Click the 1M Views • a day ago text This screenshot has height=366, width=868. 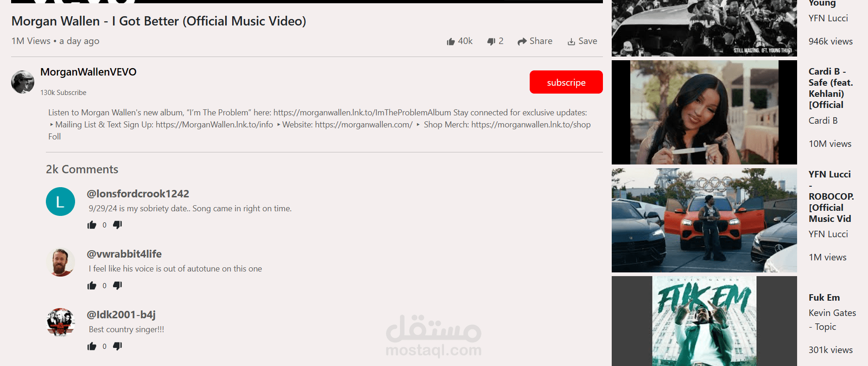pos(56,41)
